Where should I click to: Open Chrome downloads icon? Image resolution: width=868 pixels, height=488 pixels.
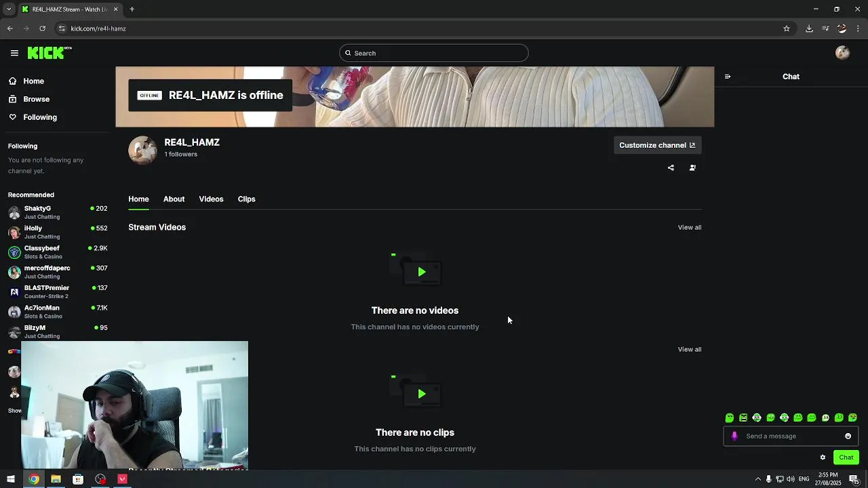[809, 28]
